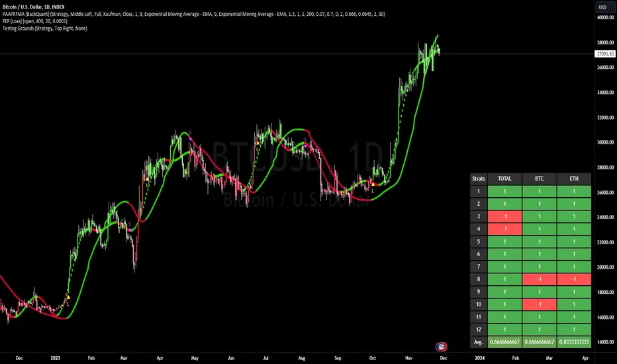The width and height of the screenshot is (617, 364).
Task: Click the Aug label on time axis
Action: coord(302,358)
